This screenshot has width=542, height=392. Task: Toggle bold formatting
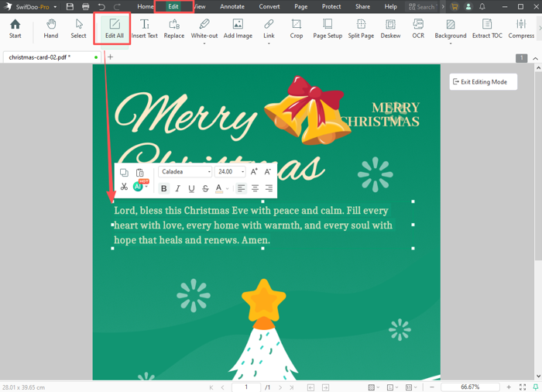tap(164, 188)
